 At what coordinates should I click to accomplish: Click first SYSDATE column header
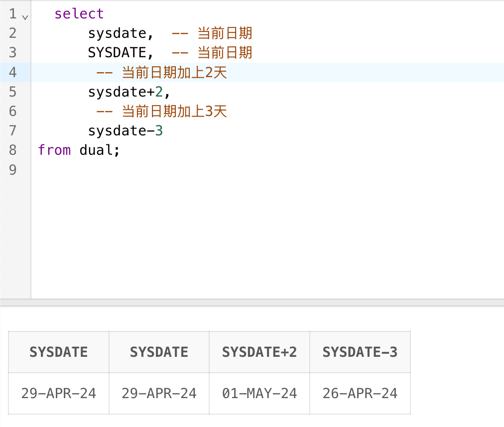tap(59, 352)
